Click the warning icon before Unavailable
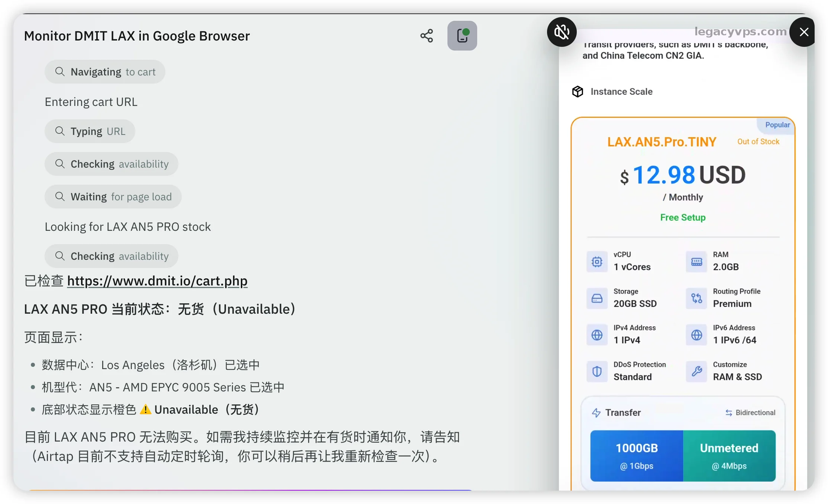828x504 pixels. coord(145,410)
